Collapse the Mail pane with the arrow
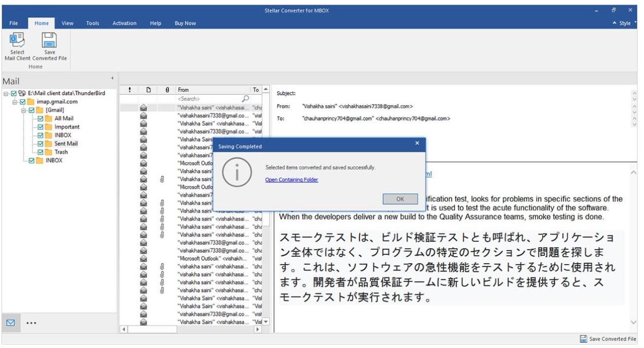Screen dimensions: 644x348 (112, 78)
